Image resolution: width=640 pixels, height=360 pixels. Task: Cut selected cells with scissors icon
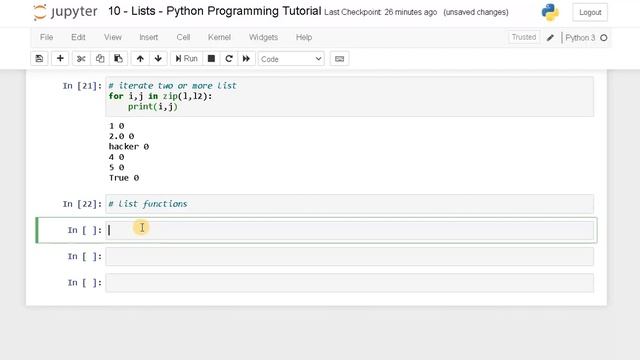pos(81,59)
